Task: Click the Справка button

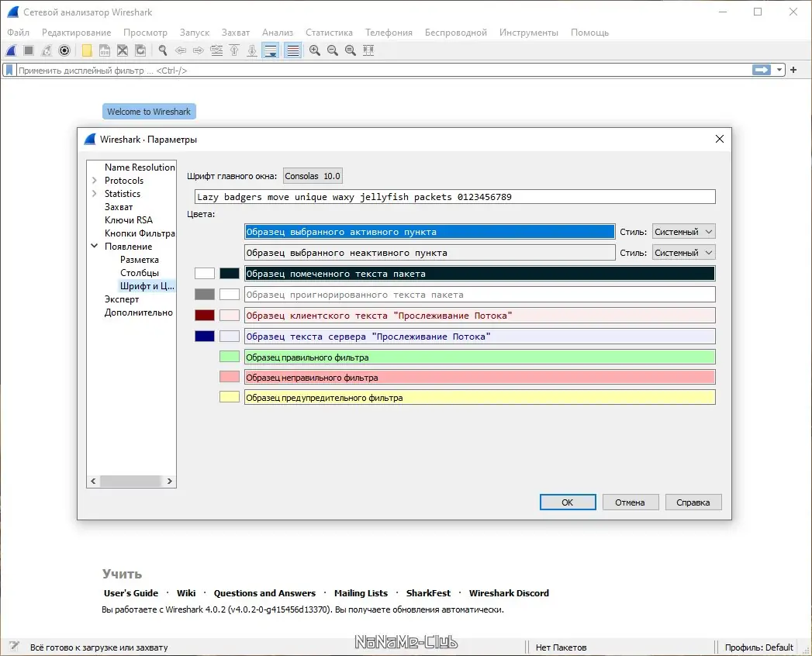Action: pyautogui.click(x=693, y=502)
